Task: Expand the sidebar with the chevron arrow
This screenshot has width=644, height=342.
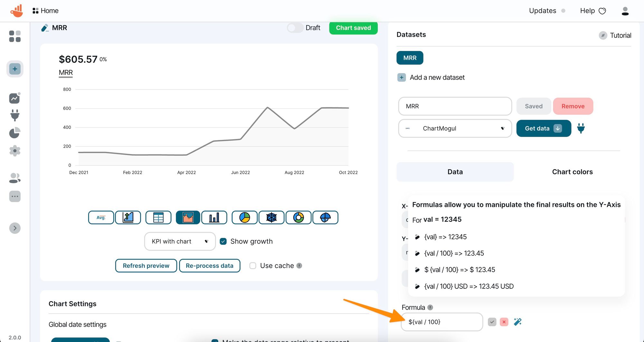Action: 14,228
